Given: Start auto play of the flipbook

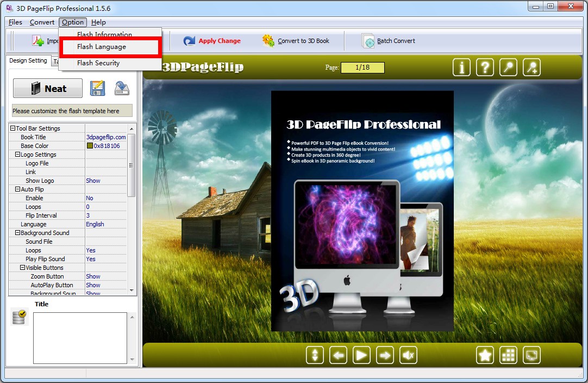Looking at the screenshot, I should [x=362, y=355].
